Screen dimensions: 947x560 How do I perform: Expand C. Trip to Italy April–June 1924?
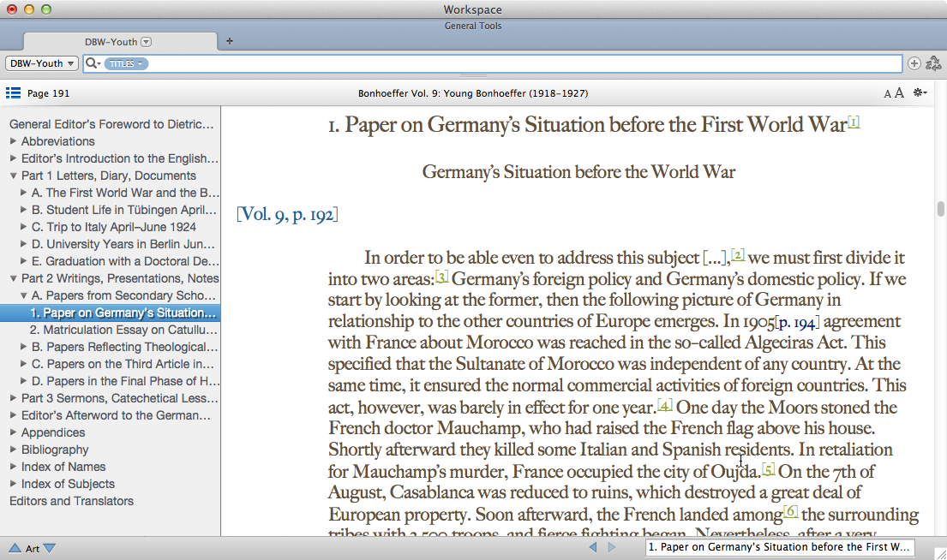point(23,227)
